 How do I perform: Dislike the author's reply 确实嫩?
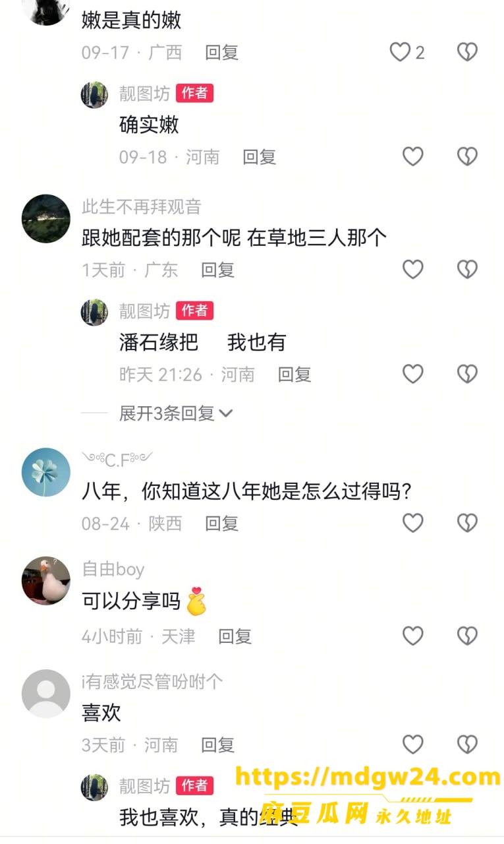467,156
